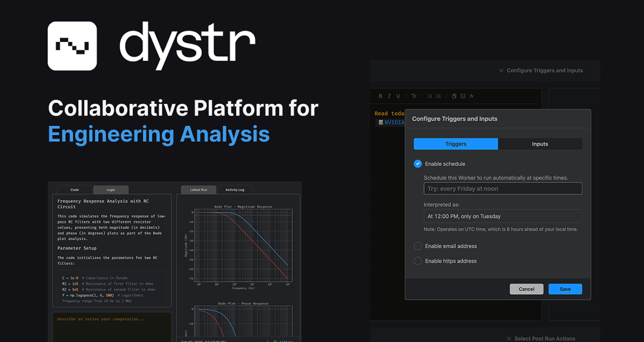
Task: Toggle bold formatting in the editor toolbar
Action: pos(380,96)
